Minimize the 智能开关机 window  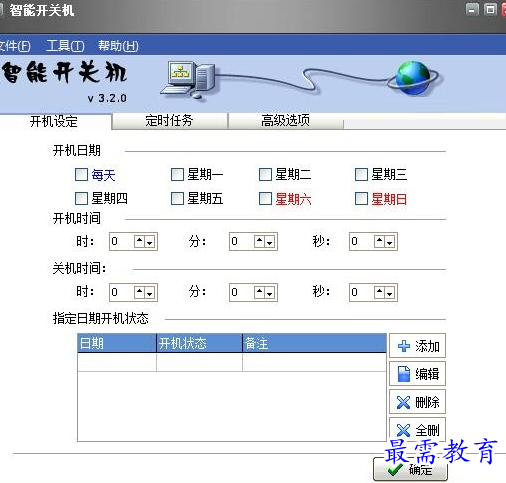click(472, 10)
